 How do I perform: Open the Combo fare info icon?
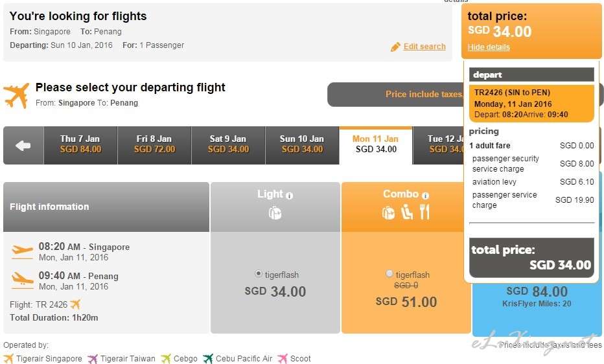pyautogui.click(x=425, y=196)
